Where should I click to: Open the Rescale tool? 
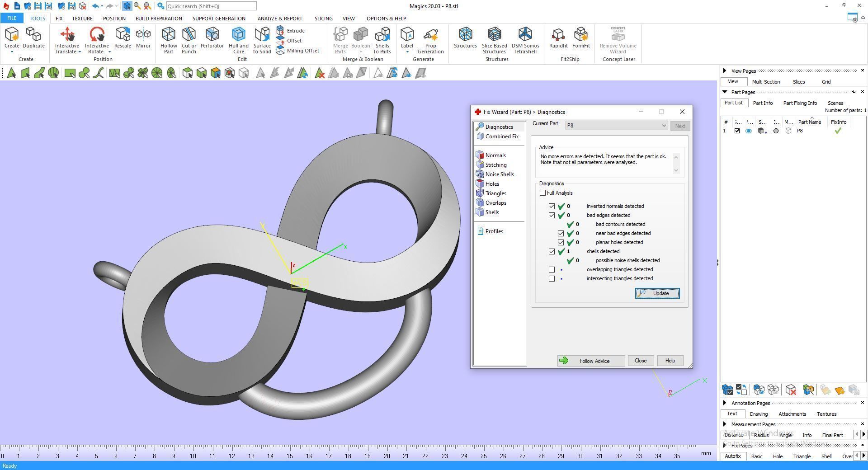pos(123,38)
